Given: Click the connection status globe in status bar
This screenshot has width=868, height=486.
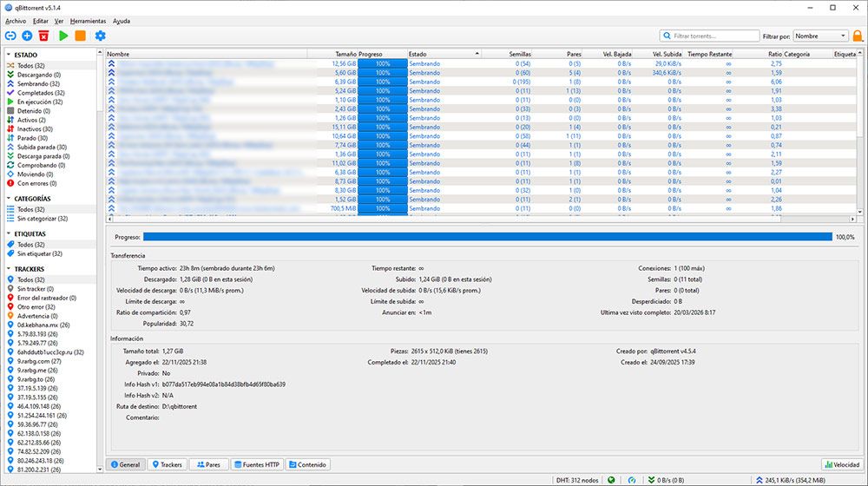Looking at the screenshot, I should (x=611, y=480).
